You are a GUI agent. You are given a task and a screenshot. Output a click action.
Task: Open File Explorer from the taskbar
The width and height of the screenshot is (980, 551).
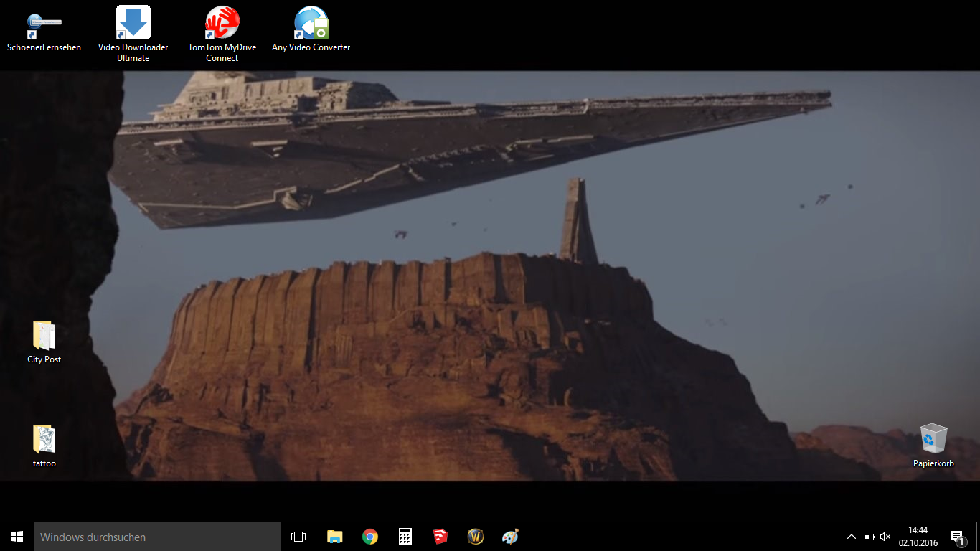334,537
